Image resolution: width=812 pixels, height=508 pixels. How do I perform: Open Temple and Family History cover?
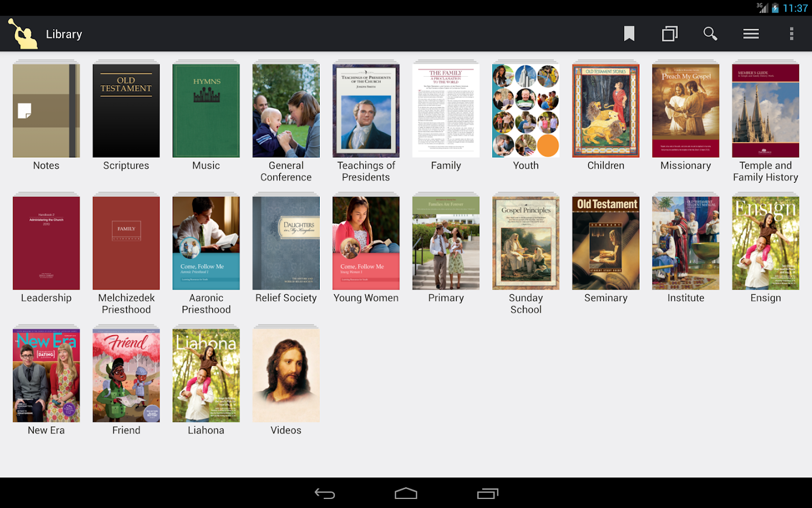coord(766,111)
